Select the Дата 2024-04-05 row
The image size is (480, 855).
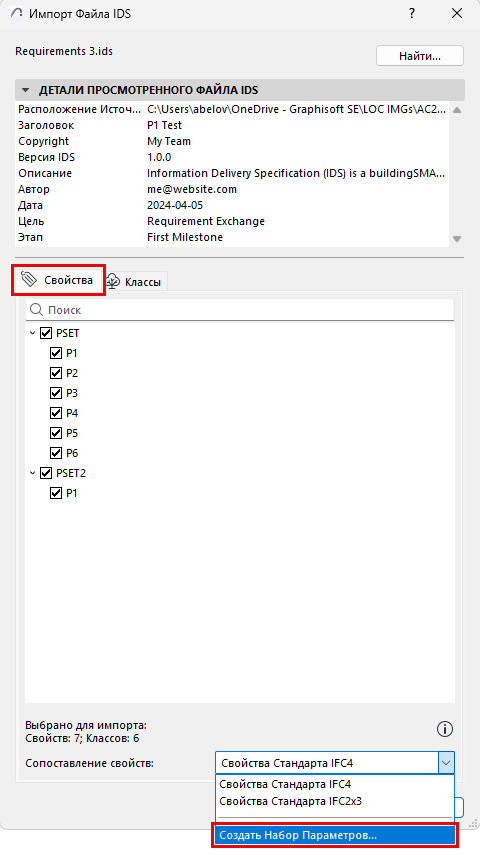click(232, 206)
